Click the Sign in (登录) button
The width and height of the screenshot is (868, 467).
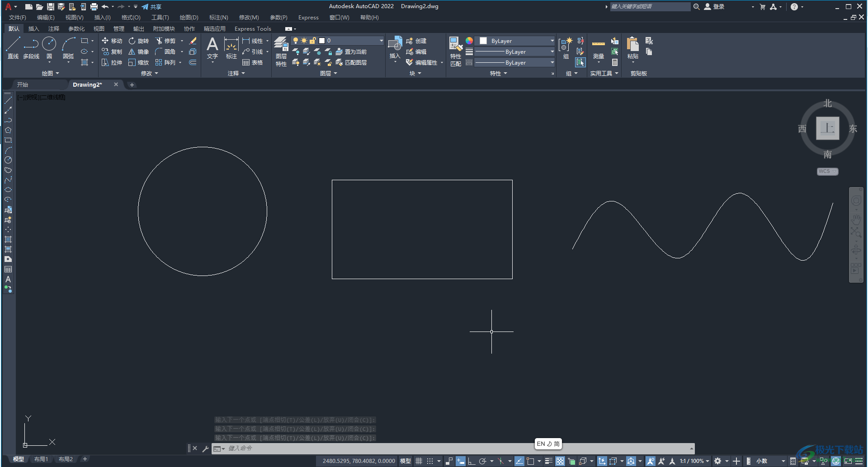(x=714, y=7)
